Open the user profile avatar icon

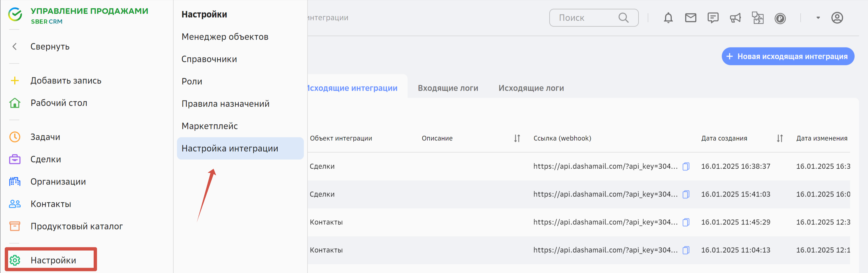[x=837, y=18]
